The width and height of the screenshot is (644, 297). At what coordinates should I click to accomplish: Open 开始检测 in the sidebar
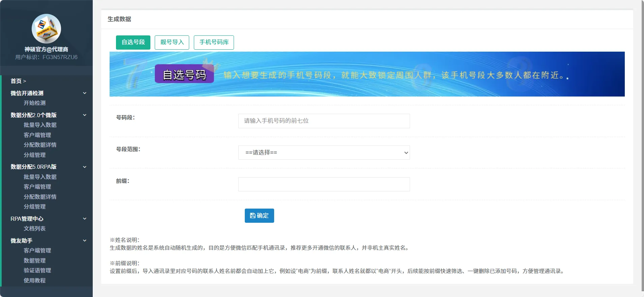[x=34, y=103]
